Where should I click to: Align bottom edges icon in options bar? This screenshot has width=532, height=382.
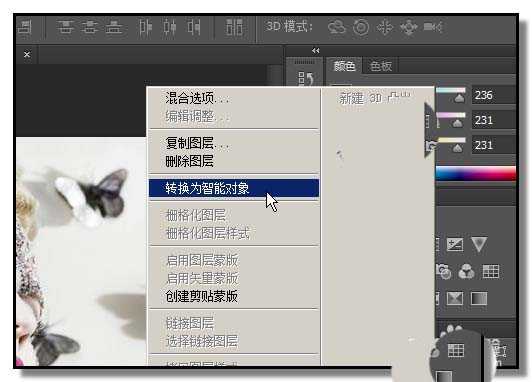114,27
